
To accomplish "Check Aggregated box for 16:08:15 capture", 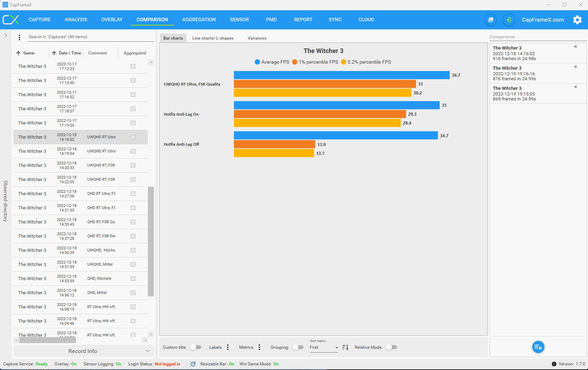I will click(133, 307).
